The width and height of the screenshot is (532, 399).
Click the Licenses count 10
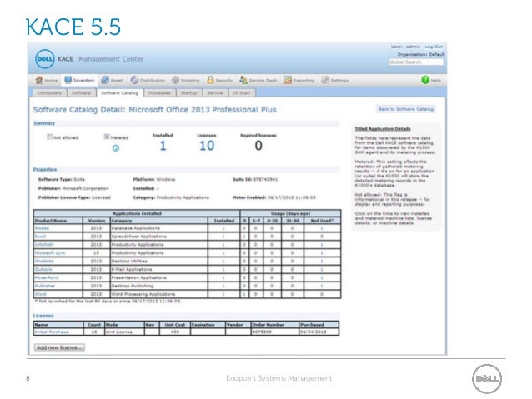click(207, 146)
